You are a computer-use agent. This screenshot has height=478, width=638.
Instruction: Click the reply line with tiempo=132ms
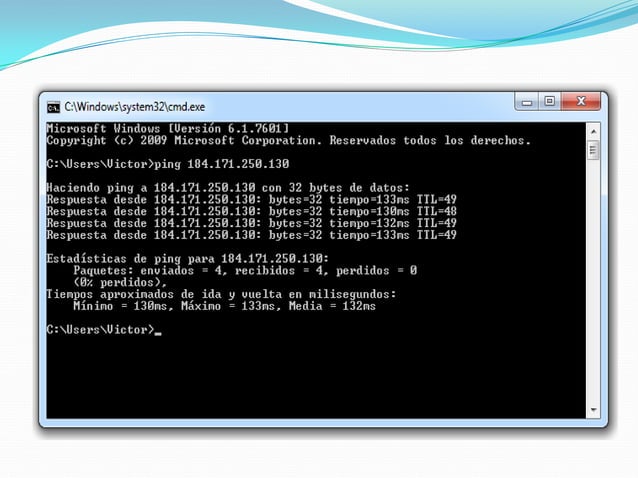(251, 223)
